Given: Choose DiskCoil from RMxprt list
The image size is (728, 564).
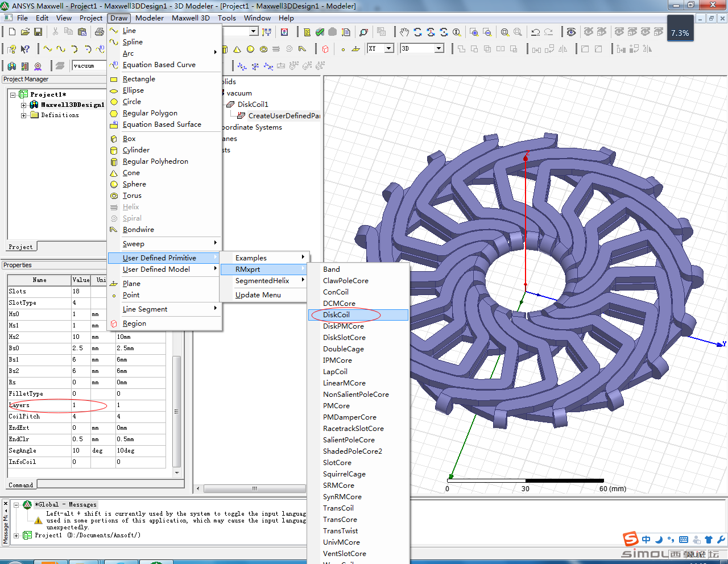Looking at the screenshot, I should [358, 314].
